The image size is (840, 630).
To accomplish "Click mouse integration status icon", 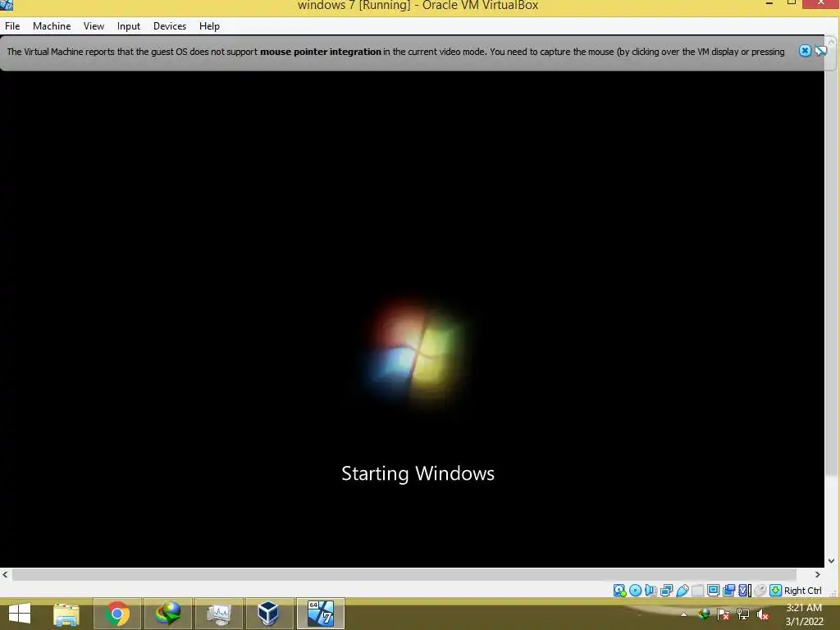I will pos(760,591).
